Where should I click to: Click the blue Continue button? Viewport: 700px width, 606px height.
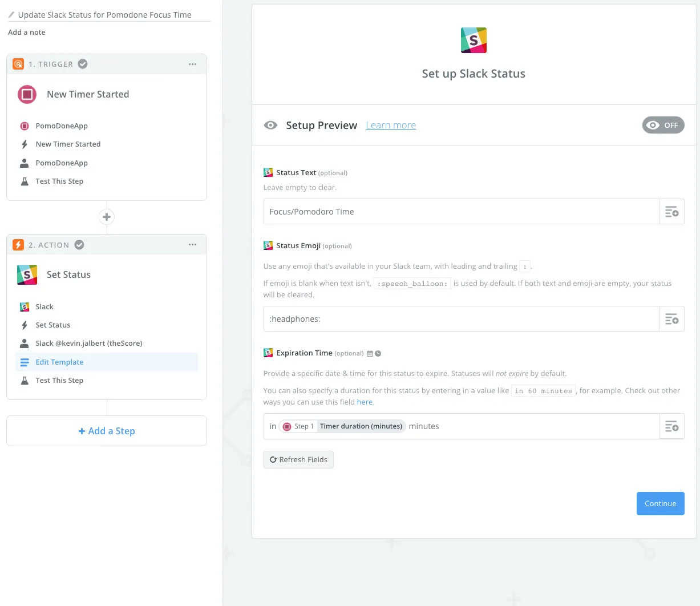[x=660, y=503]
